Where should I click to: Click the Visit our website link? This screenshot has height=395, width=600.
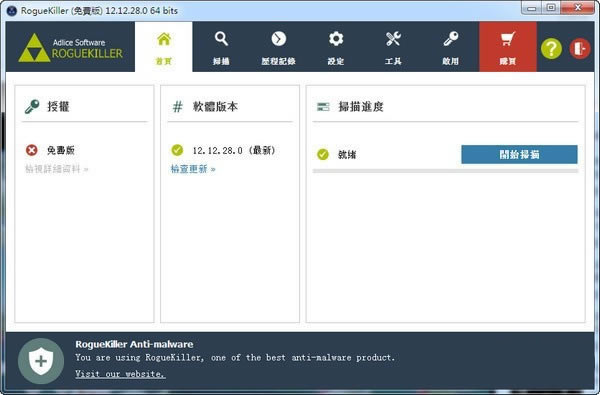point(120,374)
